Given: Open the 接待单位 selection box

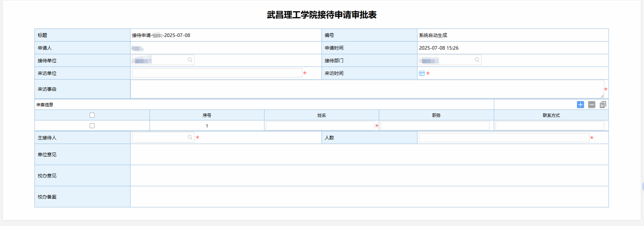Looking at the screenshot, I should click(160, 60).
